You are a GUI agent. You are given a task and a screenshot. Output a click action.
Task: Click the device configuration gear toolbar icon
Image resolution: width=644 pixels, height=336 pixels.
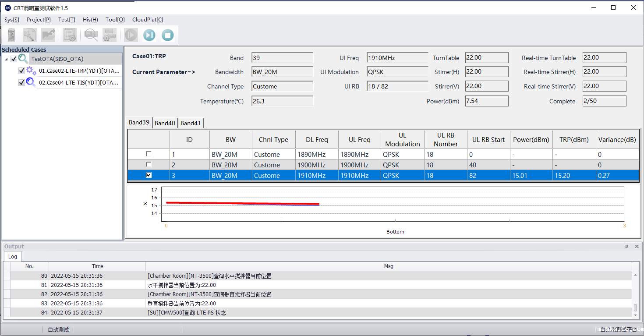click(109, 35)
